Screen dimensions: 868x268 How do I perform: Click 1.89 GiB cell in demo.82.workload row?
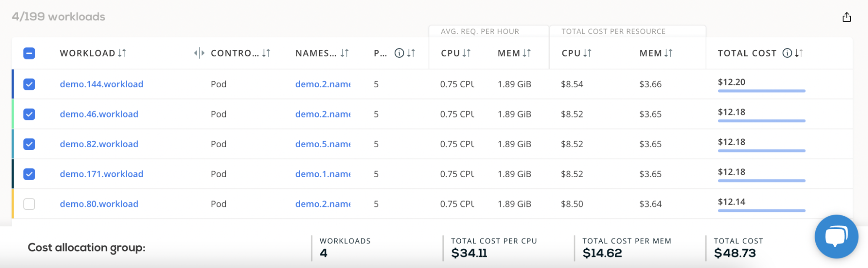click(515, 144)
